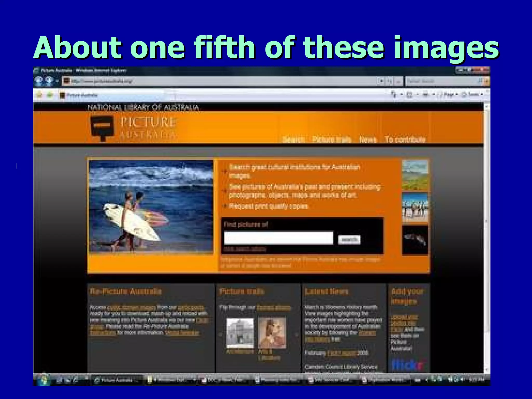Click the Windows Start orb
The image size is (532, 399).
[x=44, y=380]
